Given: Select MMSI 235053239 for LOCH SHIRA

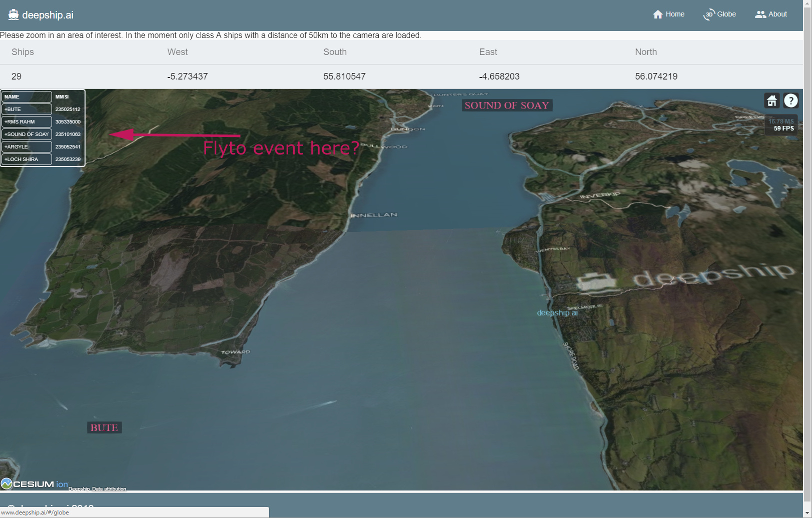Looking at the screenshot, I should pyautogui.click(x=68, y=159).
